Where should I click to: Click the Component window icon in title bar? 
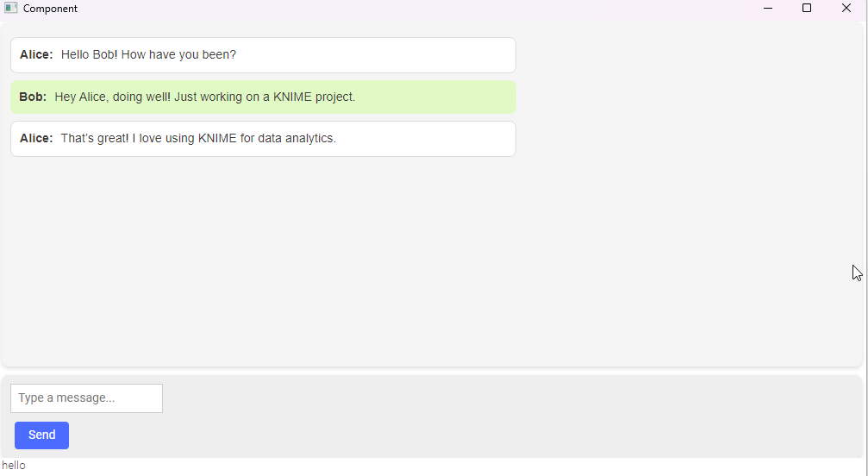pos(10,9)
